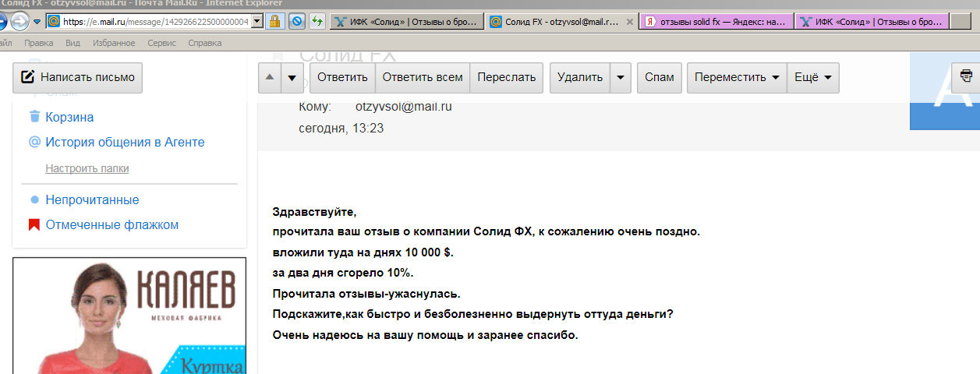980x374 pixels.
Task: Go to next message with down arrow
Action: [x=292, y=77]
